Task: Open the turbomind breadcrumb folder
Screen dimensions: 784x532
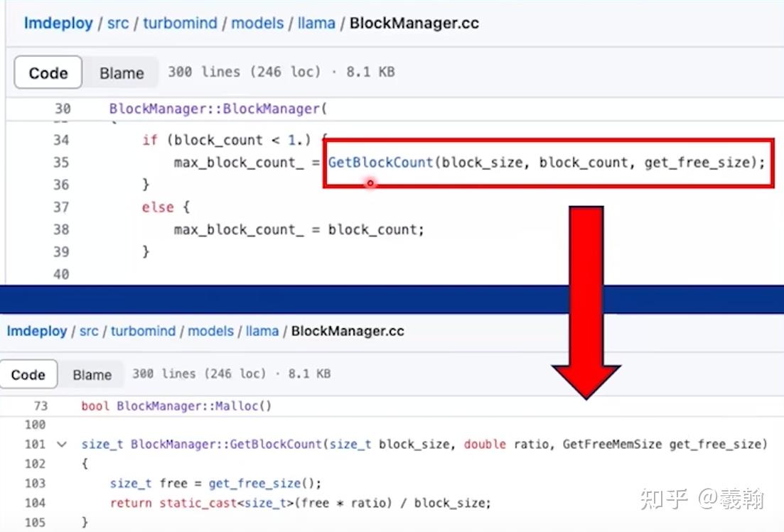Action: 180,23
